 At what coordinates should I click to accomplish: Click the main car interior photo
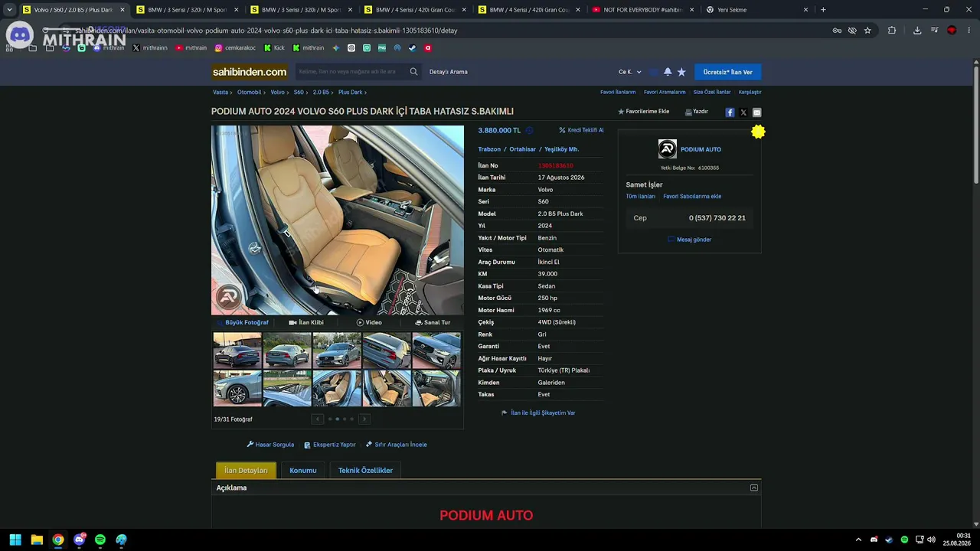[338, 220]
